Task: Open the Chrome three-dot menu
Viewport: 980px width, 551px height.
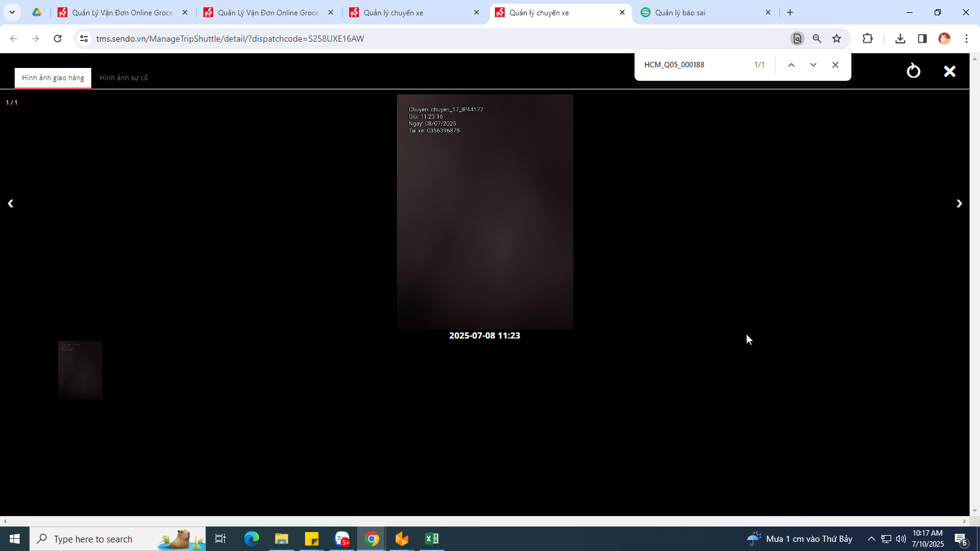Action: [x=967, y=39]
